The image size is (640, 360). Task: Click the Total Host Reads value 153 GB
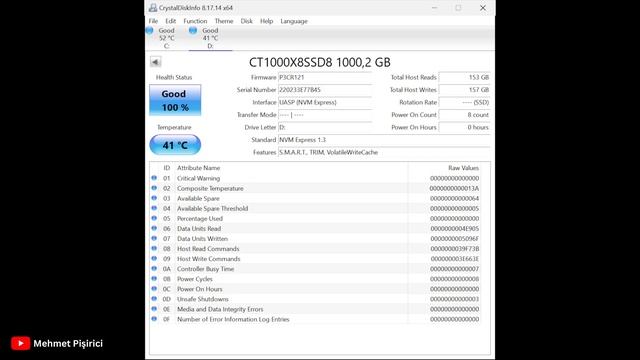coord(464,77)
